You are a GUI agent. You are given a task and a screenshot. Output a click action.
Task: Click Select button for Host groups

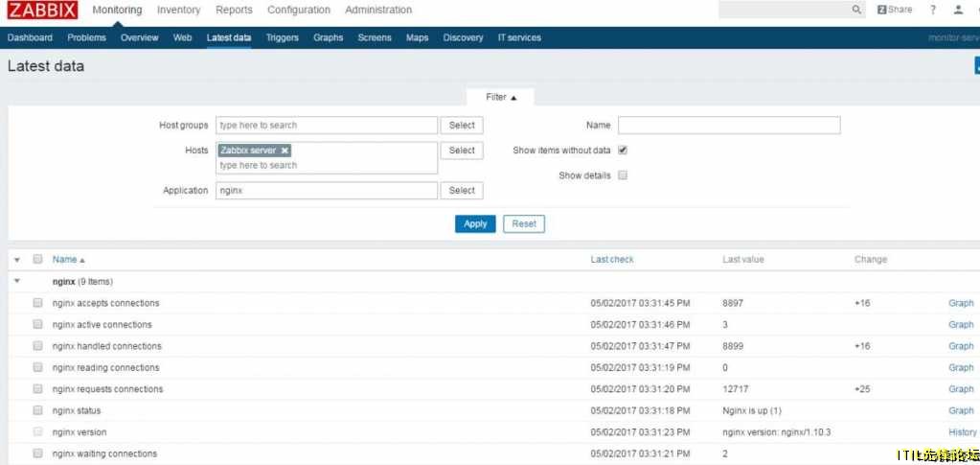tap(462, 126)
